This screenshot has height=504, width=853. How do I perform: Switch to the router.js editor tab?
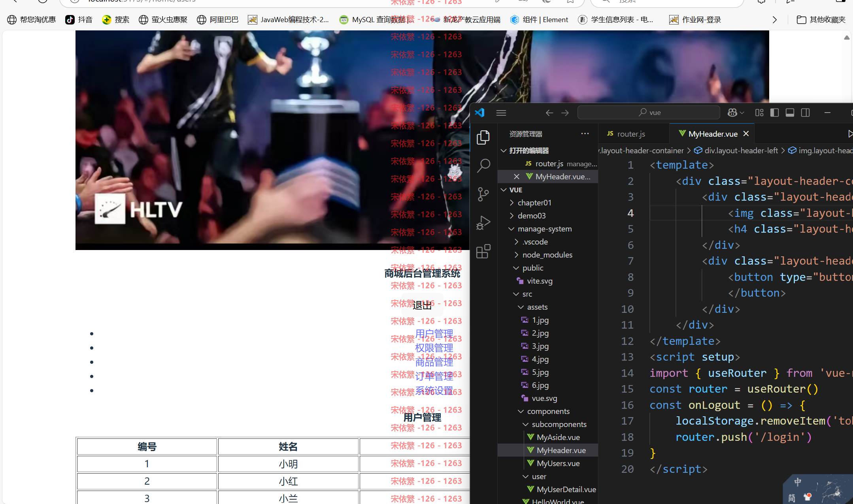632,134
